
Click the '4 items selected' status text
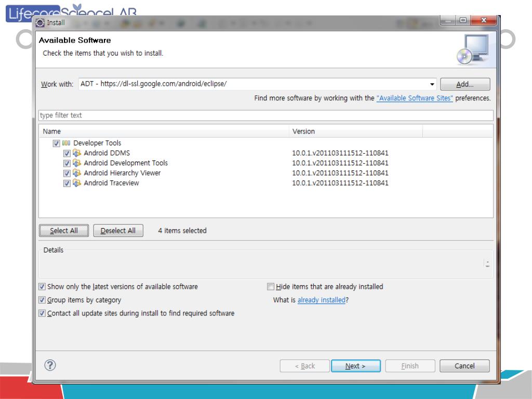pyautogui.click(x=182, y=231)
